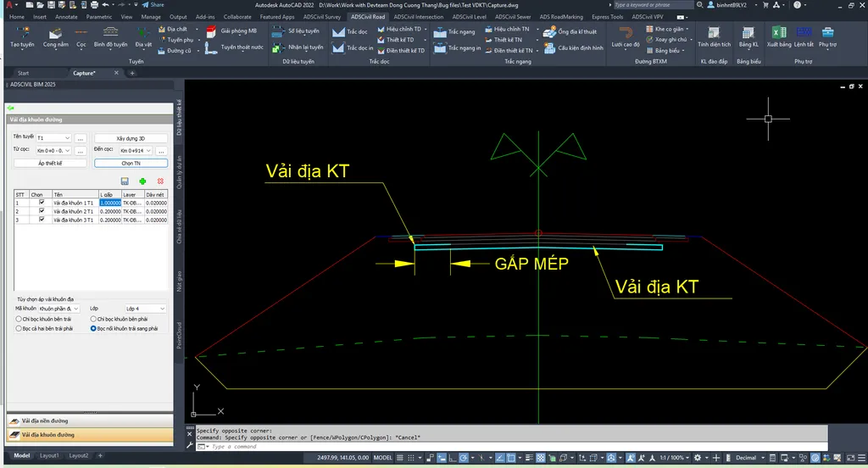Open the Cong nằm tool
Viewport: 868px width, 468px height.
[55, 37]
